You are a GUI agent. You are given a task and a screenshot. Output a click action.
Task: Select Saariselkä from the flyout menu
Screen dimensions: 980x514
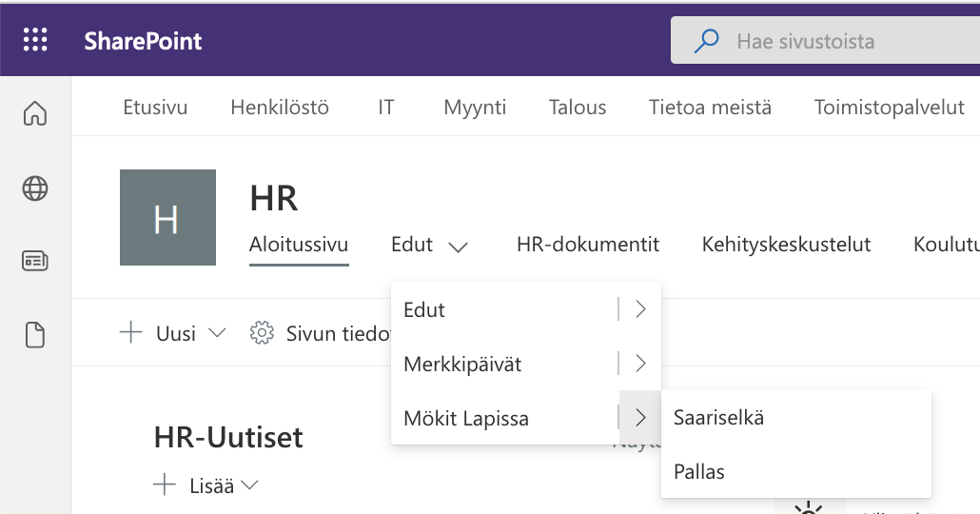tap(718, 417)
